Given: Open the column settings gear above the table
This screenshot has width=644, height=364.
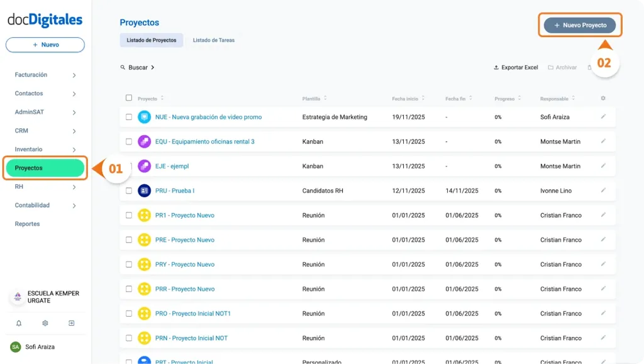Looking at the screenshot, I should [602, 98].
